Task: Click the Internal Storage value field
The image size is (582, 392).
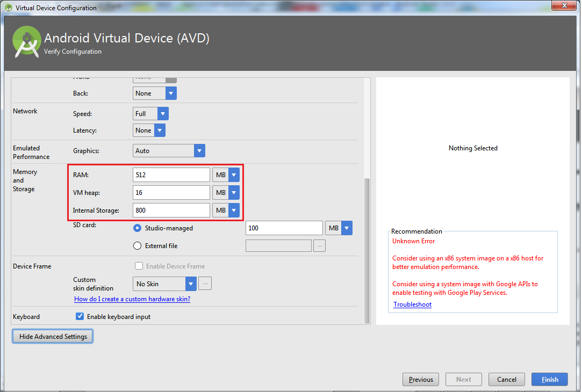Action: (x=171, y=210)
